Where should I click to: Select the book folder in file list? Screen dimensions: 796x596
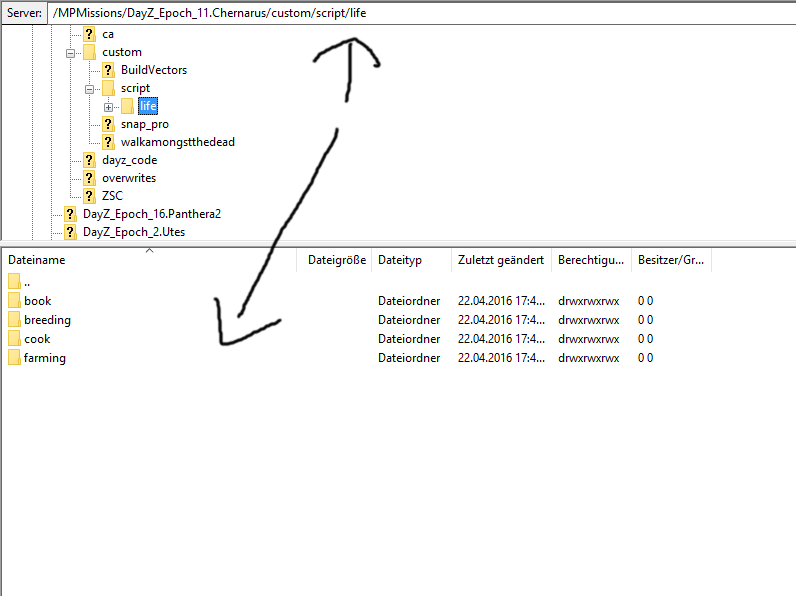click(x=38, y=301)
